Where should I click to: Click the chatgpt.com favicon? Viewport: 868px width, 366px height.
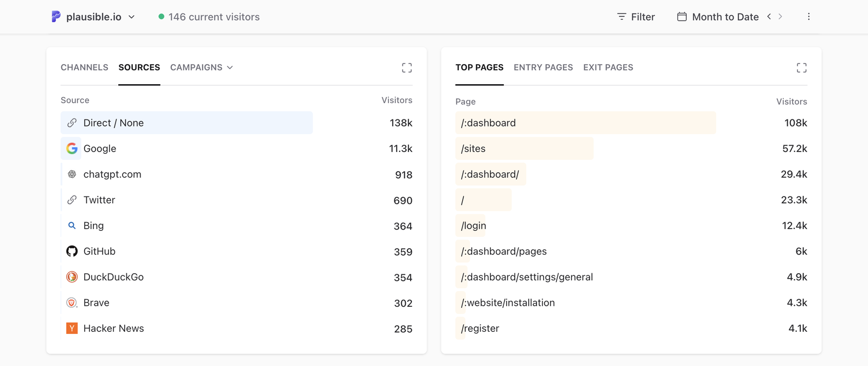click(x=72, y=174)
